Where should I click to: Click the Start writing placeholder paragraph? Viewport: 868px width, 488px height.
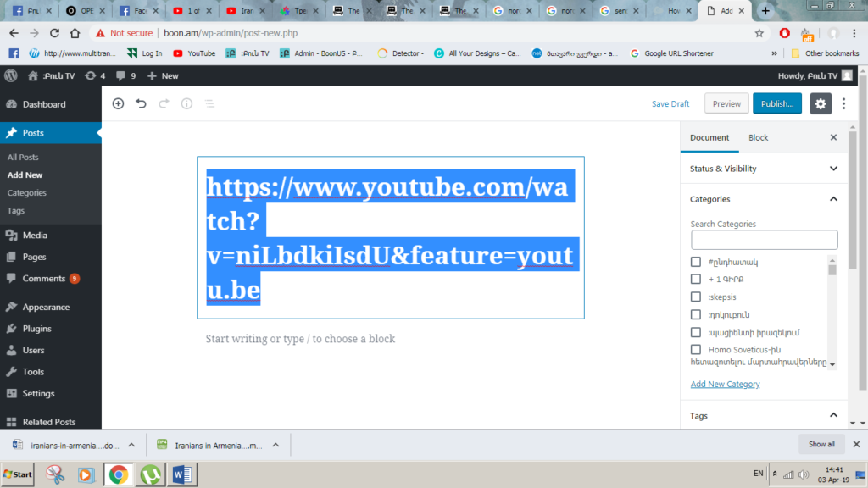click(x=301, y=339)
